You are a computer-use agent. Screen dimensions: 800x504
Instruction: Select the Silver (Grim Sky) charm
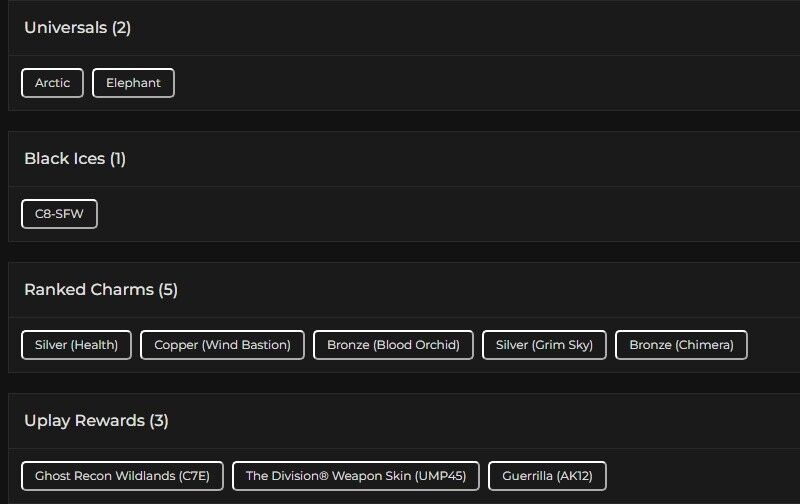[x=544, y=345]
